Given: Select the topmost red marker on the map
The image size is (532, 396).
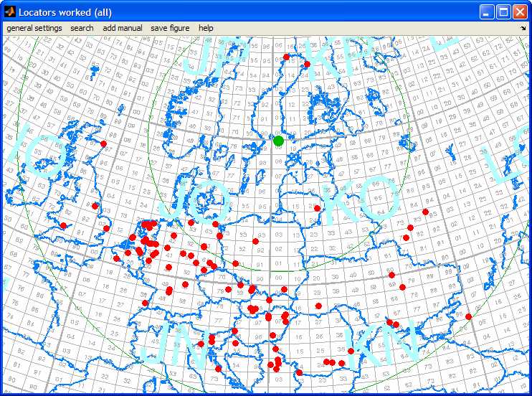Looking at the screenshot, I should (286, 57).
